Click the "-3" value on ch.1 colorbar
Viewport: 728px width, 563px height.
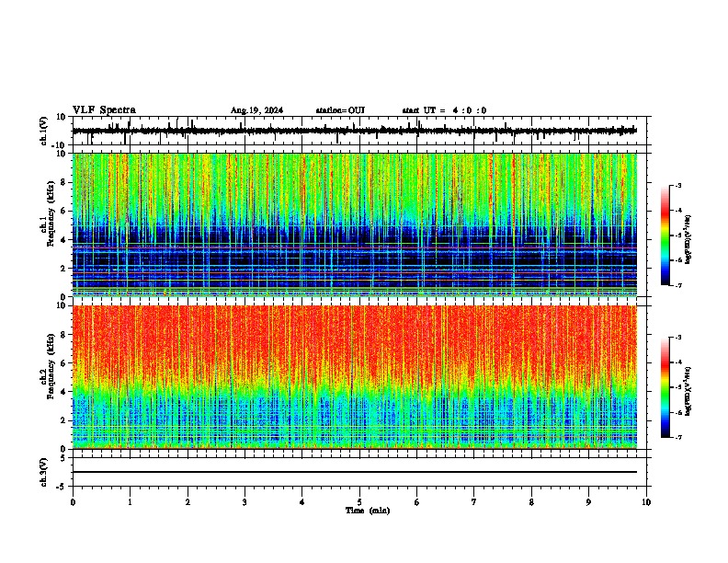click(677, 185)
